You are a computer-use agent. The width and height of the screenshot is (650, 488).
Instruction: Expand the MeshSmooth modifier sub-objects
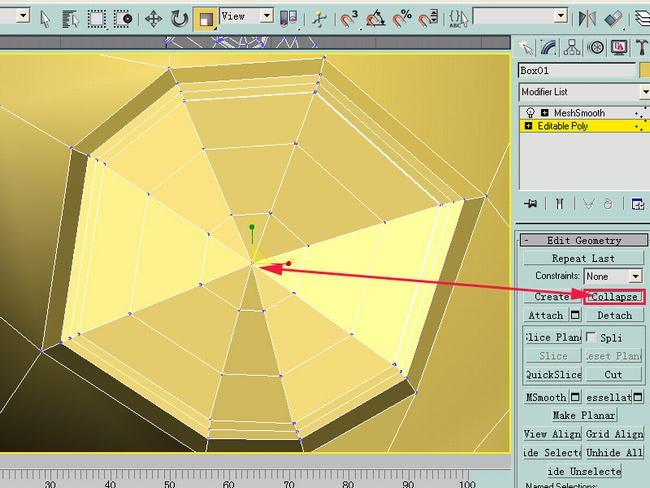coord(545,113)
